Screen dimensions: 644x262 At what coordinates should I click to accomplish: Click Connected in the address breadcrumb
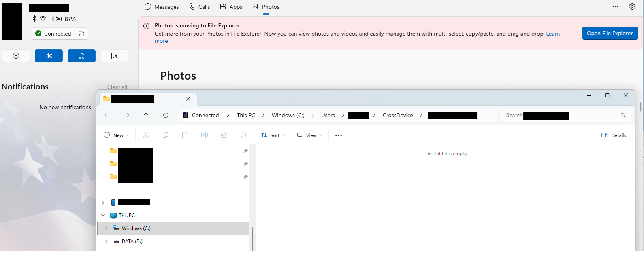point(205,115)
